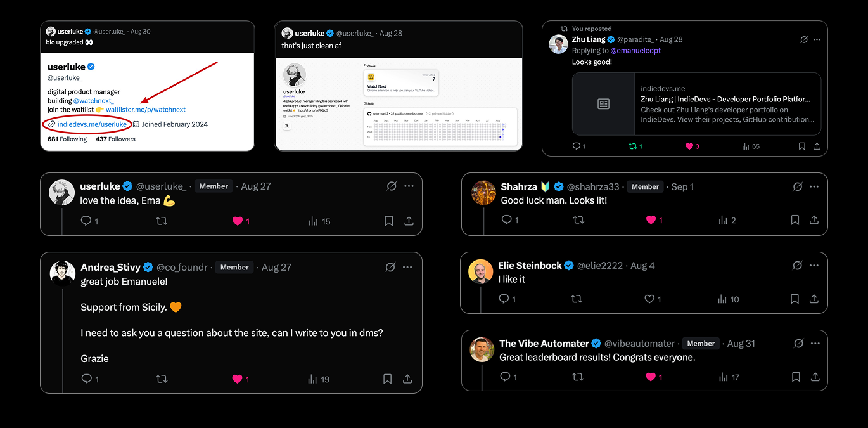Viewport: 868px width, 428px height.
Task: Click Member badge on Shahrza's tweet
Action: click(x=645, y=186)
